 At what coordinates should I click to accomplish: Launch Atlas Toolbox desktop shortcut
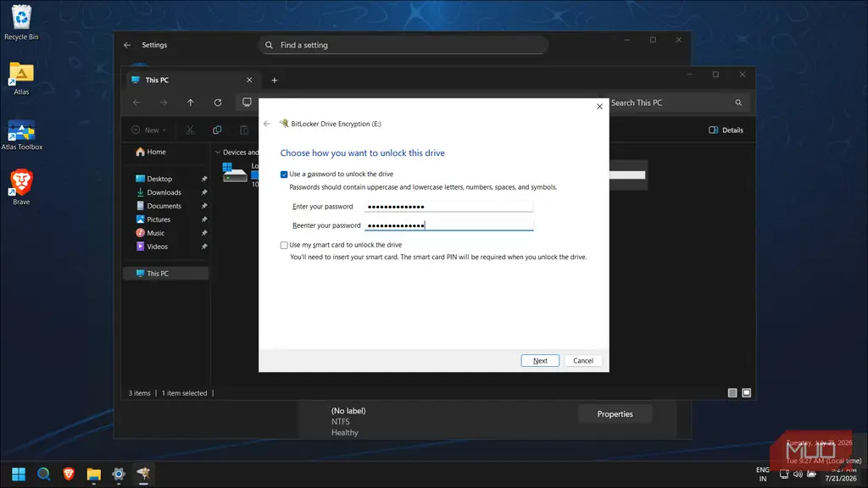point(21,135)
